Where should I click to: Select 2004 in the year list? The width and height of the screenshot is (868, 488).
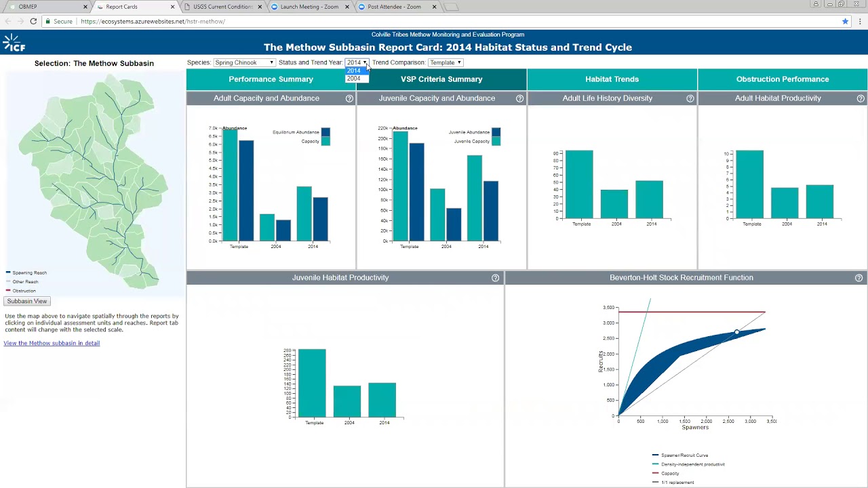(357, 79)
